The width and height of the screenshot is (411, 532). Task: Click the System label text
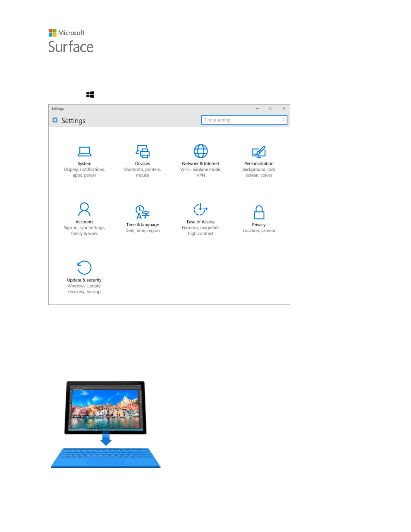pyautogui.click(x=84, y=163)
